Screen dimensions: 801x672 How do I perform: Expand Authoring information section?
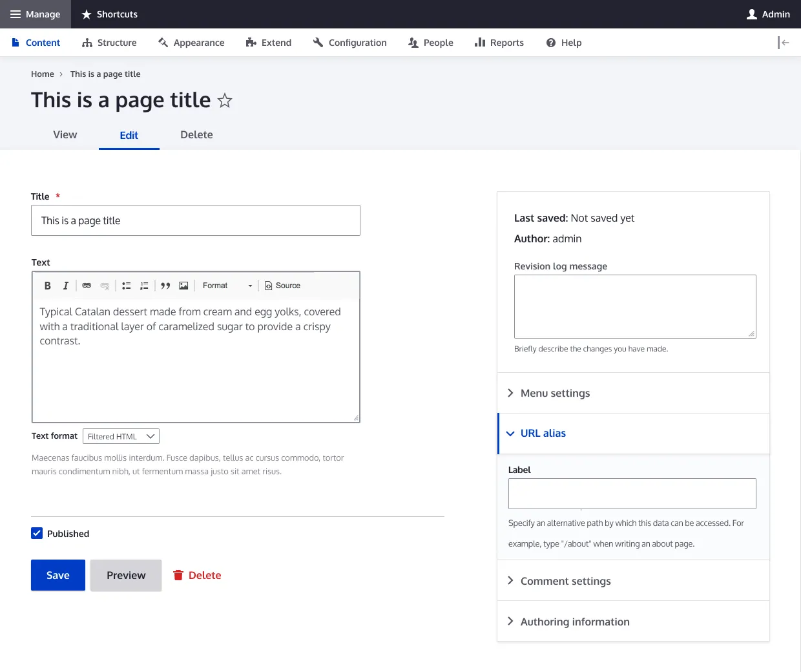(633, 622)
